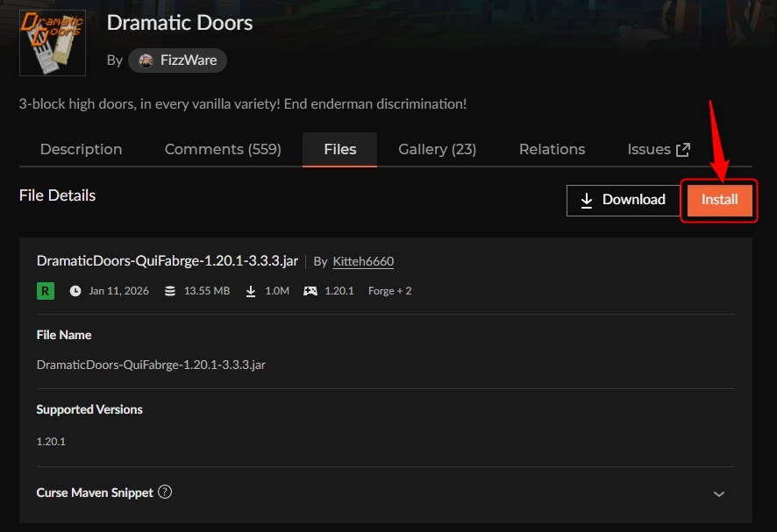Click the 1.0M downloads count text

277,291
